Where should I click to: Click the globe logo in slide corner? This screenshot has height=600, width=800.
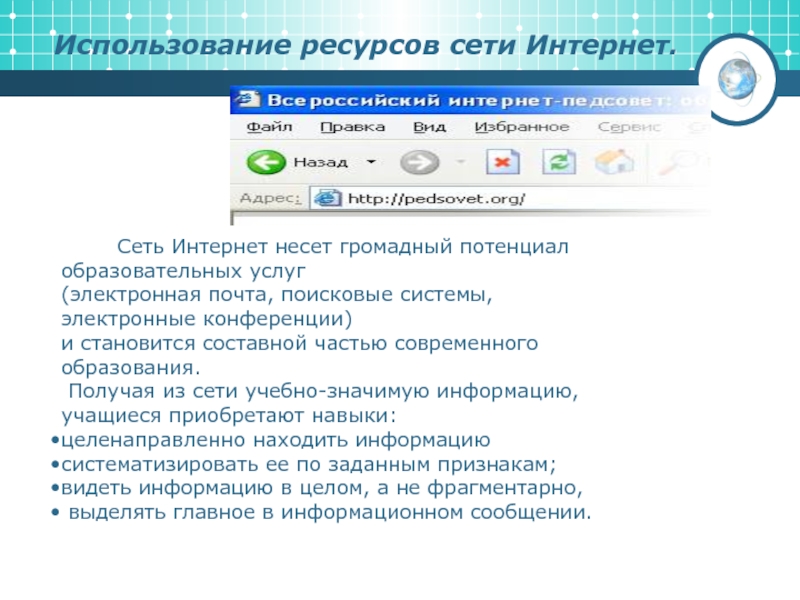tap(737, 79)
